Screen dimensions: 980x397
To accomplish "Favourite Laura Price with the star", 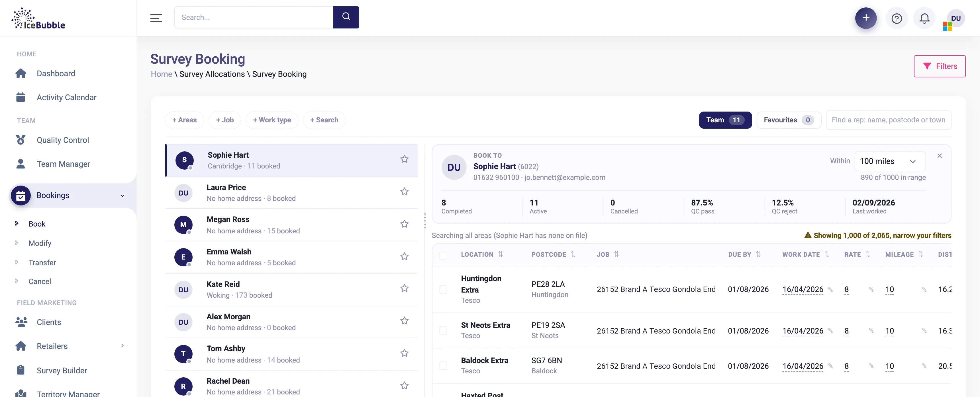I will [x=404, y=192].
